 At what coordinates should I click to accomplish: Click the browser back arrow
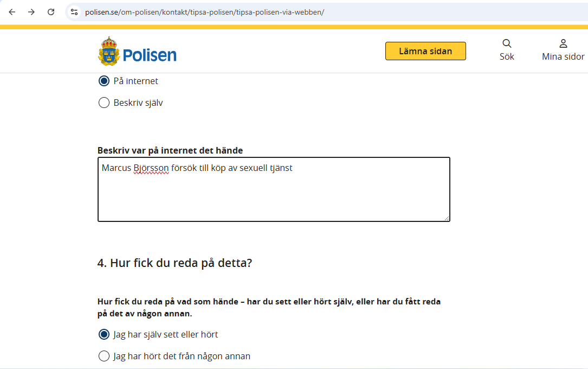click(x=12, y=12)
